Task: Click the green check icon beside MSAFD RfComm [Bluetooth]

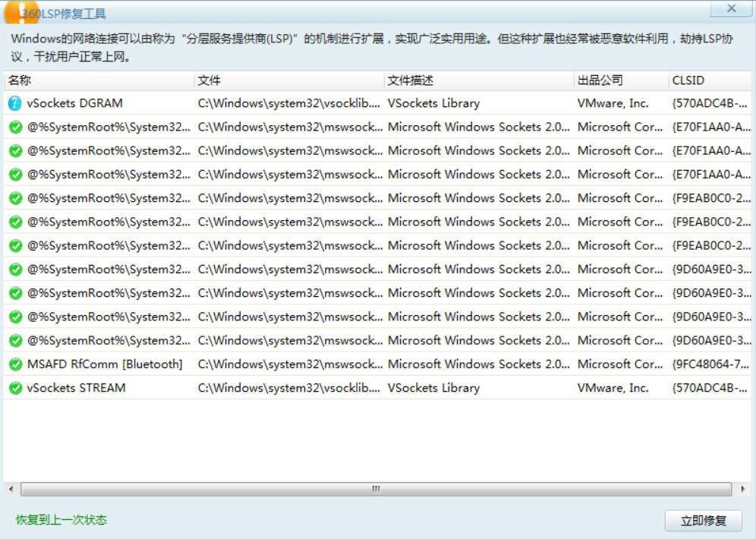Action: tap(15, 364)
